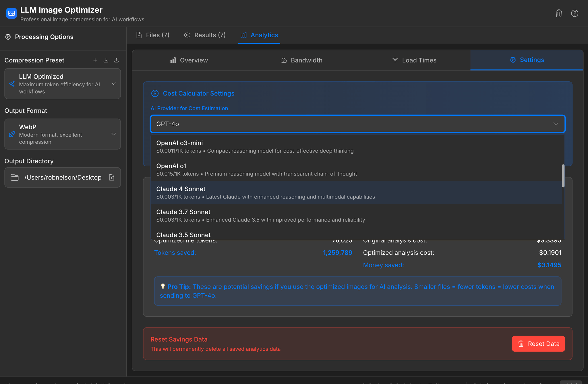This screenshot has width=588, height=384.
Task: Click the Compression Preset label
Action: click(x=34, y=60)
